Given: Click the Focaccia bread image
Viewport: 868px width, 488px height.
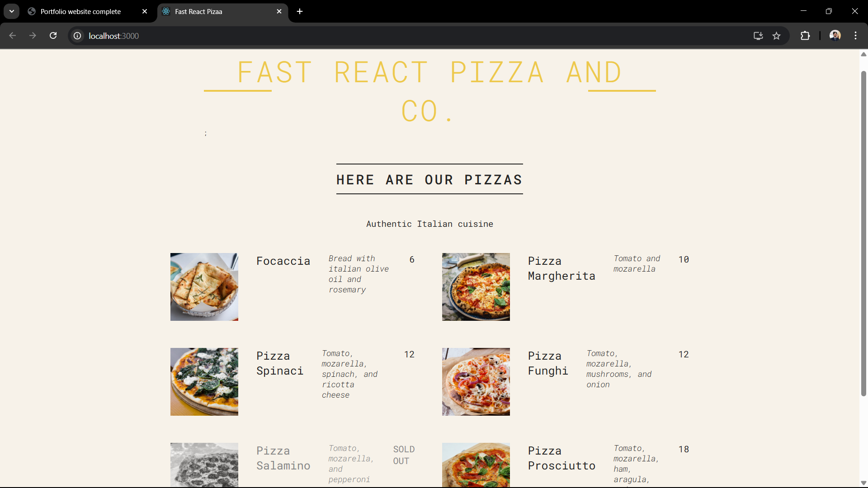Looking at the screenshot, I should click(204, 287).
